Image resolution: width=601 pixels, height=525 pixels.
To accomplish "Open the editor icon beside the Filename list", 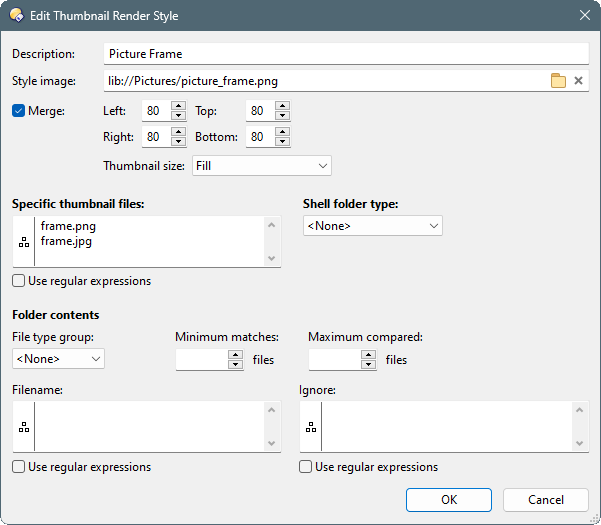I will pos(24,427).
